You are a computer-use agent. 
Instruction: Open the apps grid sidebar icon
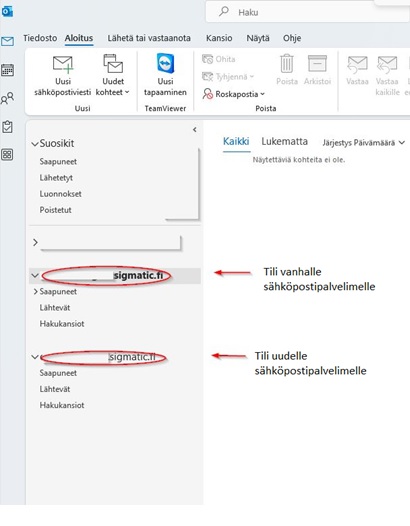(7, 155)
